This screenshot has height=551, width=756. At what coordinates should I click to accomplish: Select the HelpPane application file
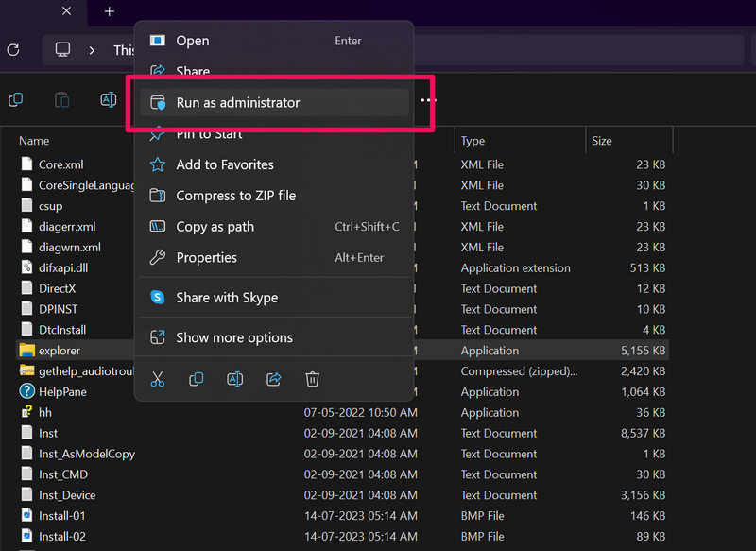pos(62,392)
